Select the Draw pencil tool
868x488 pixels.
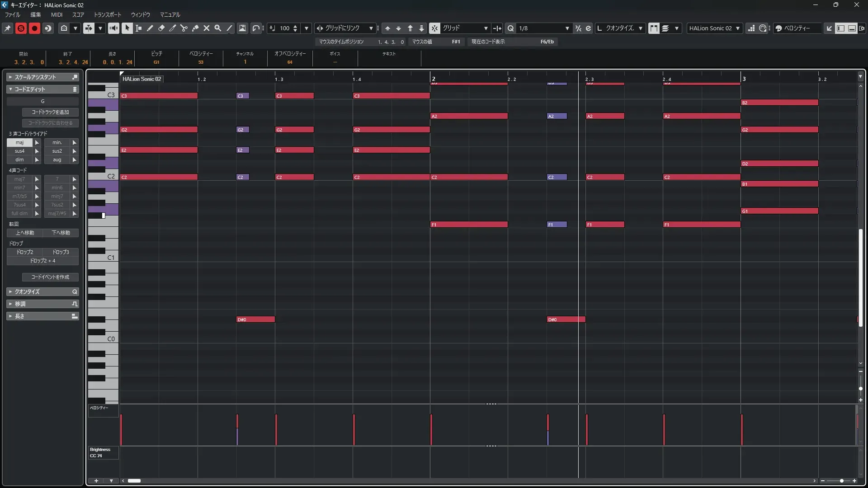[x=150, y=28]
